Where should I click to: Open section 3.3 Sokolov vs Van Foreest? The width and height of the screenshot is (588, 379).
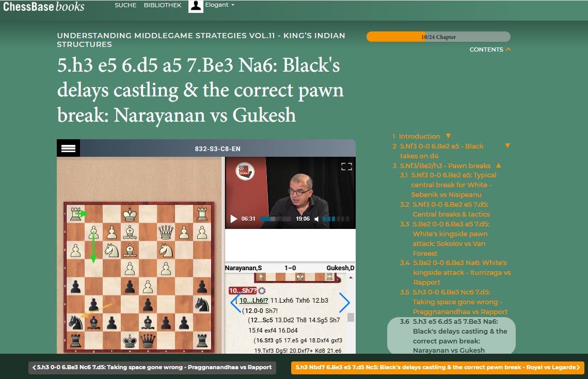click(451, 238)
